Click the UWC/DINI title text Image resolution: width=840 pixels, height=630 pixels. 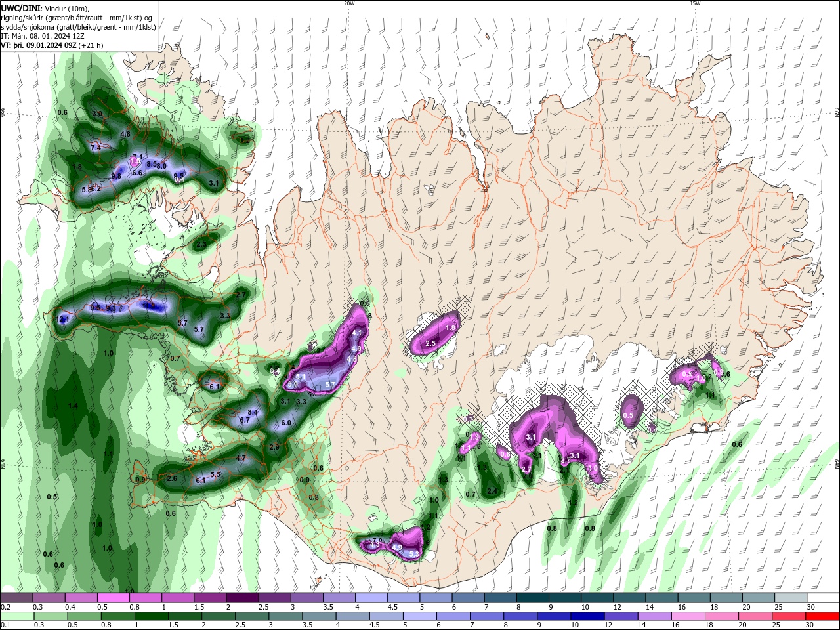point(21,7)
